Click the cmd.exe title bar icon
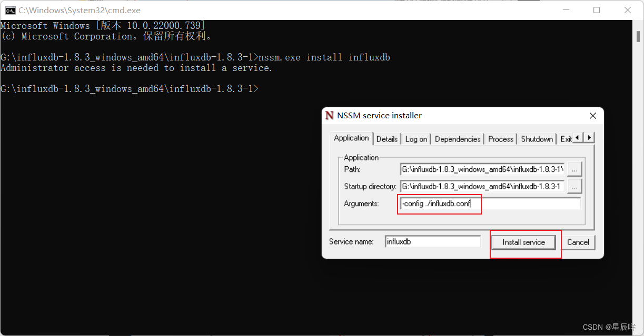The image size is (644, 336). click(x=10, y=10)
